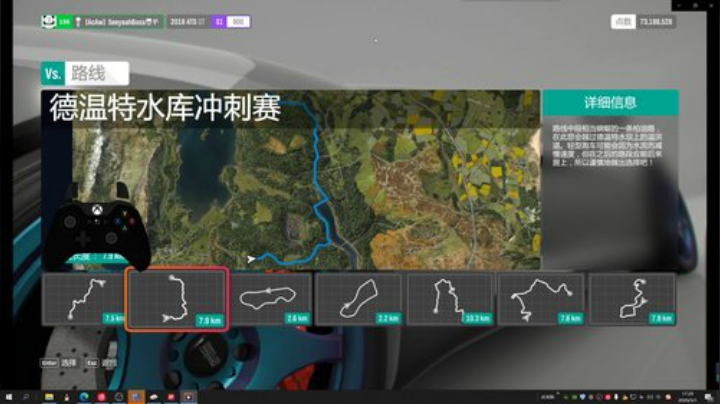
Task: Choose the 2.2 km loop route thumbnail
Action: pos(359,299)
